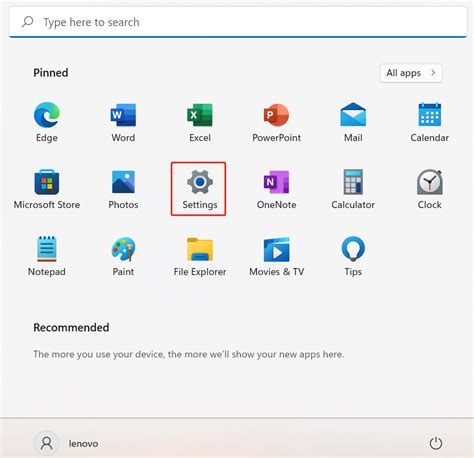Open the lenovo user account menu
Image resolution: width=474 pixels, height=458 pixels.
[66, 443]
